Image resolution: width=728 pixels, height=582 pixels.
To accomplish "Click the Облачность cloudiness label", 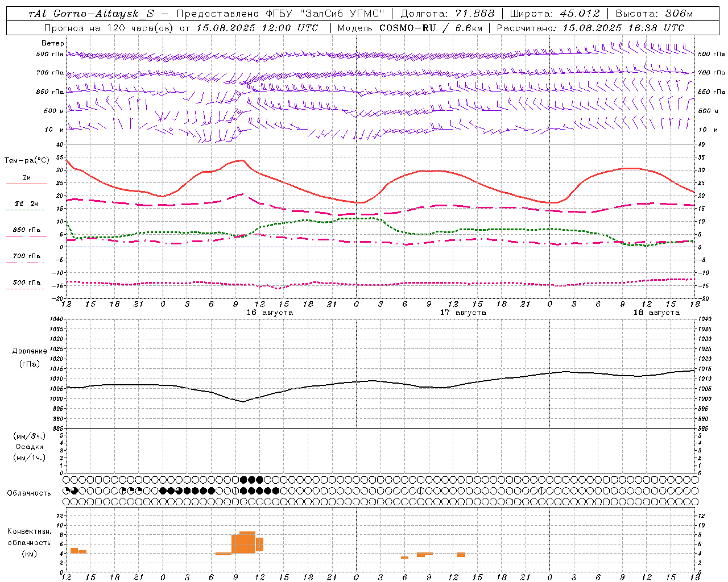I will point(29,493).
